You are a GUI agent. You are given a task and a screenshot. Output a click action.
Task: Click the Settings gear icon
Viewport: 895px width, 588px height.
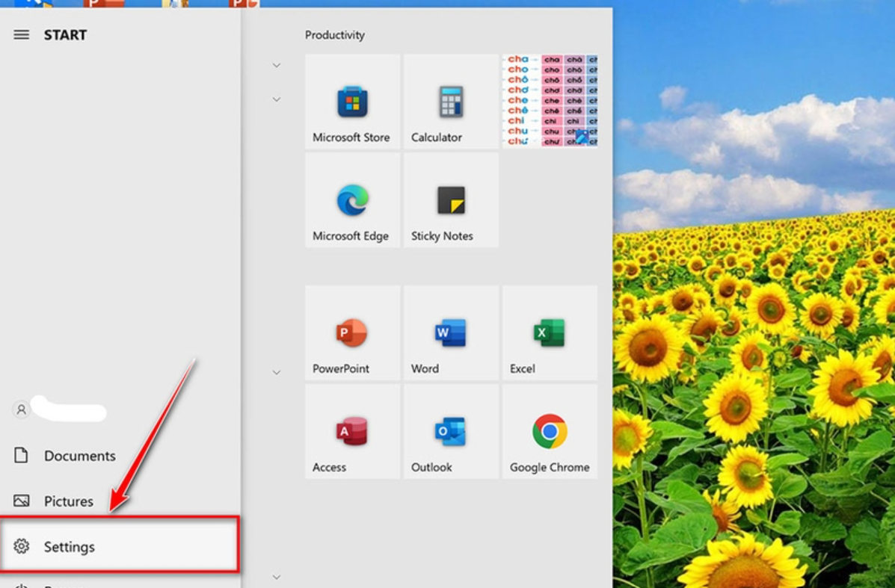tap(21, 546)
